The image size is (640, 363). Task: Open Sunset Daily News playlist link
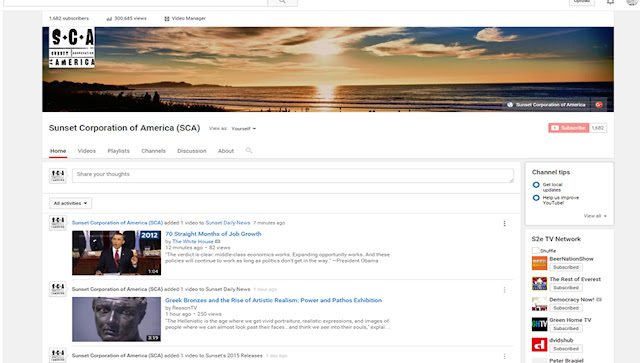coord(228,223)
